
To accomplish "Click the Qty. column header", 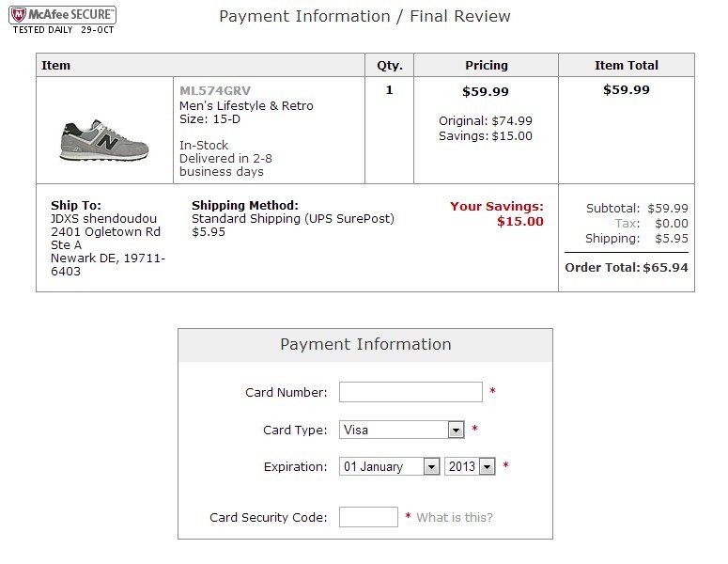I will pos(390,65).
